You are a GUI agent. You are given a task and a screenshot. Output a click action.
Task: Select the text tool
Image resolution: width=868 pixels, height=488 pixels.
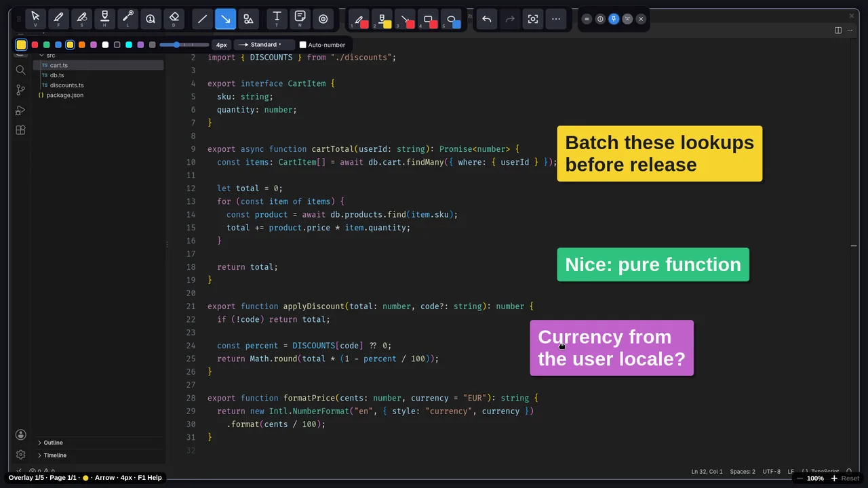click(277, 19)
